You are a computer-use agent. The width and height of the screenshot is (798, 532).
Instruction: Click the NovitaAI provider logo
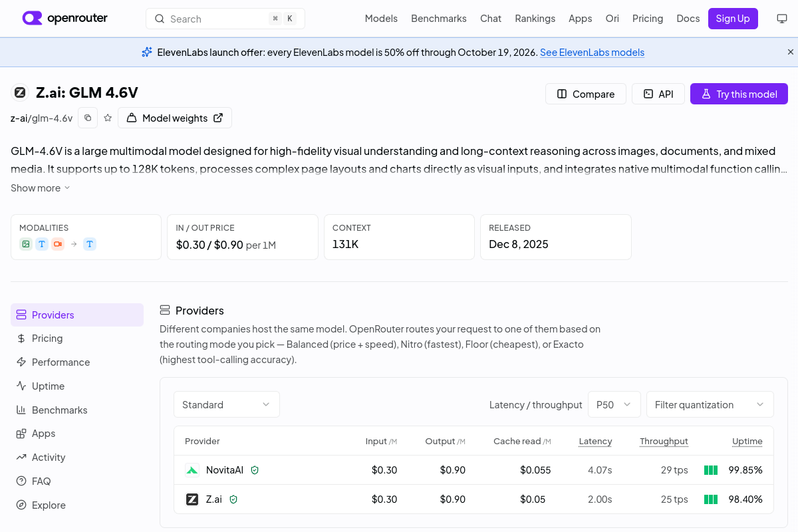coord(192,470)
